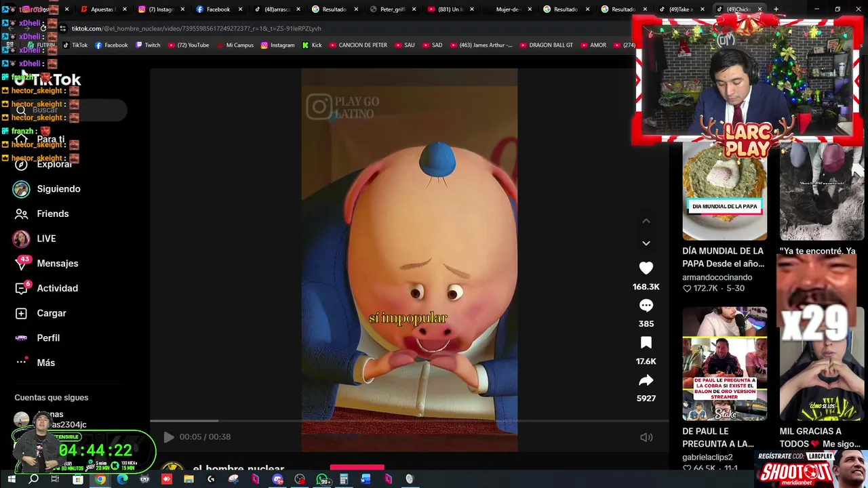
Task: Open AMOR bookmark in bookmarks bar
Action: pos(593,45)
